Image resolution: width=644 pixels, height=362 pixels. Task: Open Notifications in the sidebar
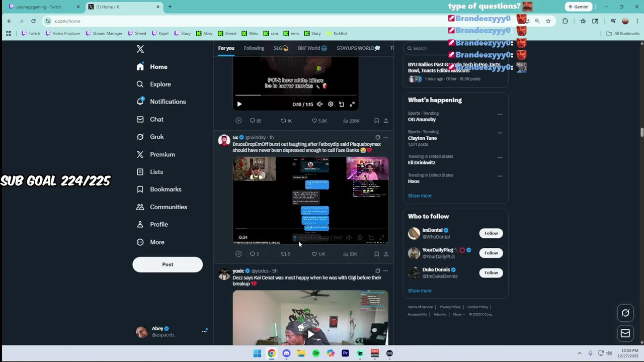point(161,102)
